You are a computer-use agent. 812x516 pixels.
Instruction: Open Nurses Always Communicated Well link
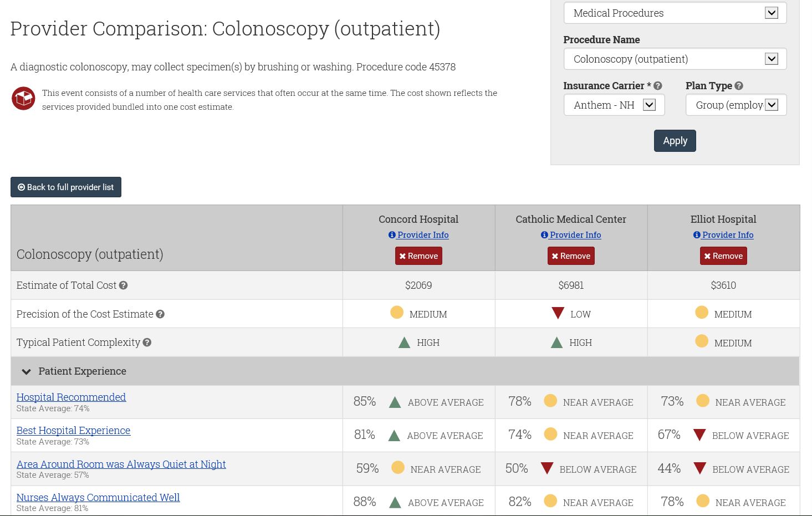click(x=98, y=498)
